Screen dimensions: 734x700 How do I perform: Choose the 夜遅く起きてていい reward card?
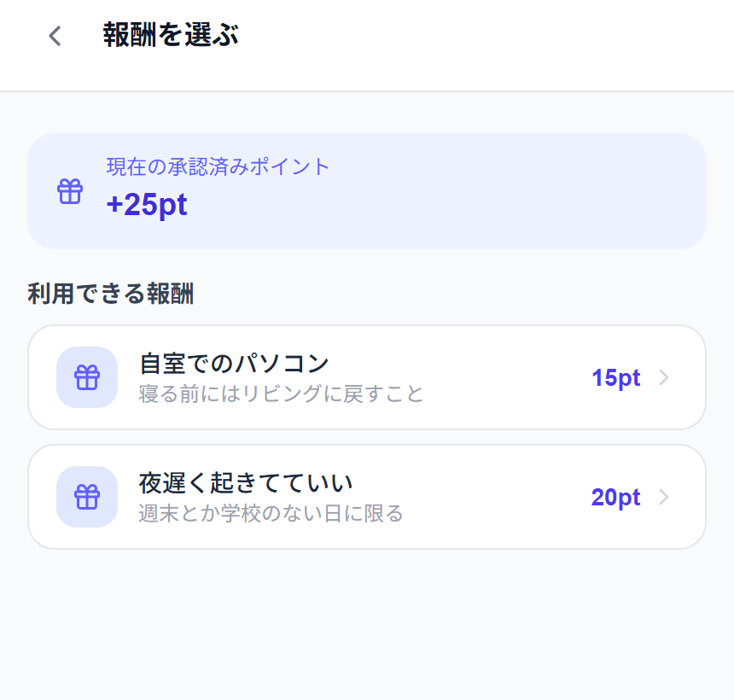tap(367, 496)
